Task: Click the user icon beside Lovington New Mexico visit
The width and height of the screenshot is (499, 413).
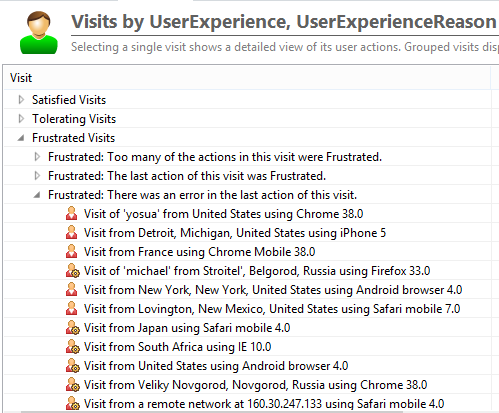Action: pos(71,309)
